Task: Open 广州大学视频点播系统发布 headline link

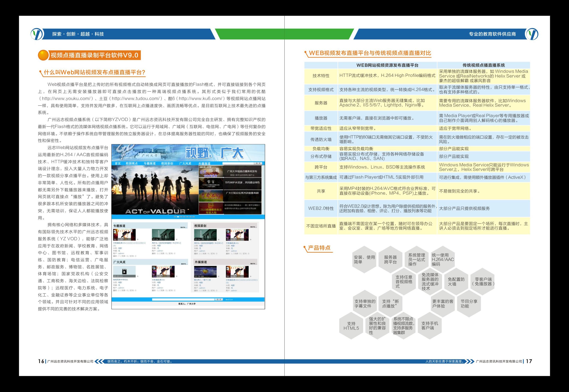Action: coord(242,171)
